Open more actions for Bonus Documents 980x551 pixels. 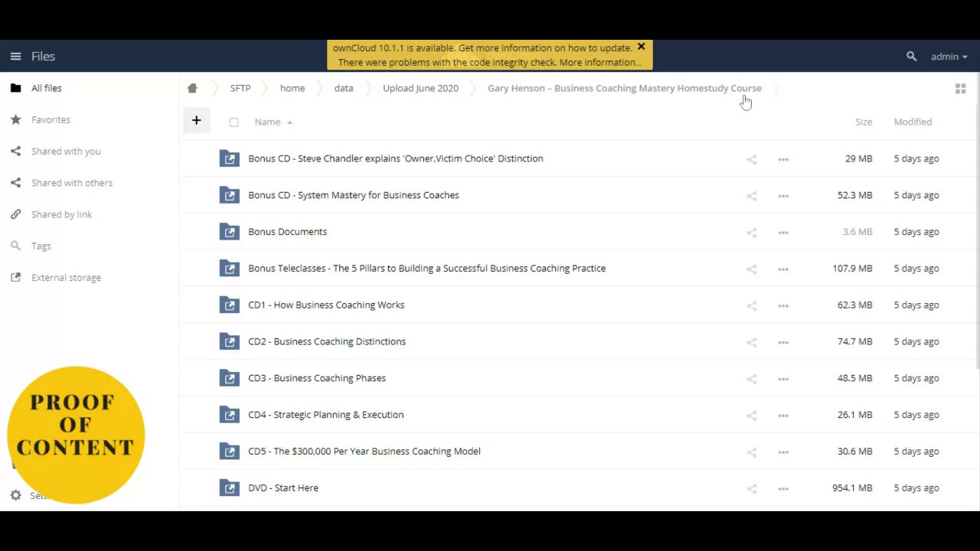[x=783, y=233]
